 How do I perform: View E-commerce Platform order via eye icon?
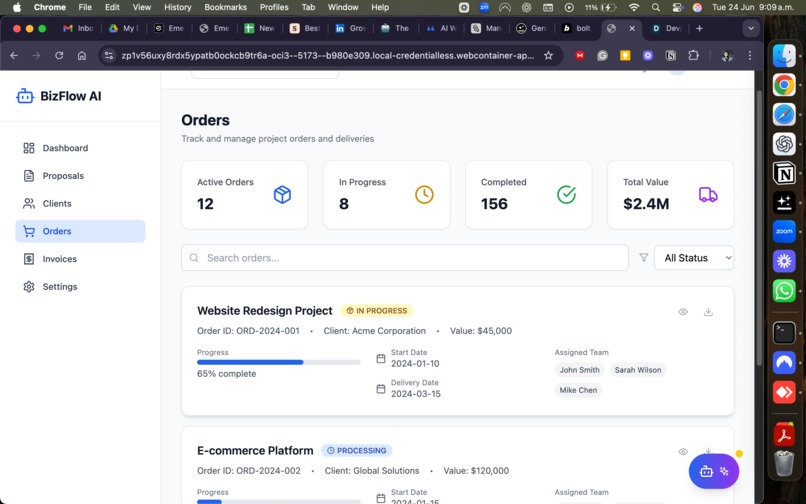(x=683, y=452)
